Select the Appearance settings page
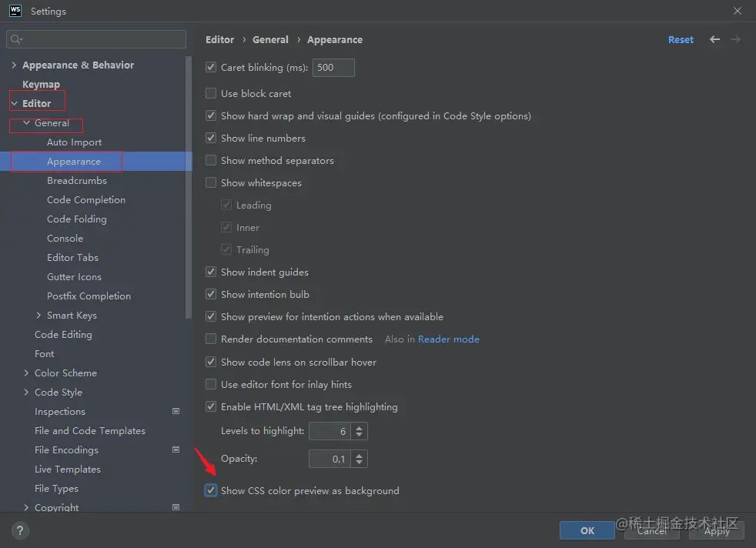 pyautogui.click(x=74, y=162)
